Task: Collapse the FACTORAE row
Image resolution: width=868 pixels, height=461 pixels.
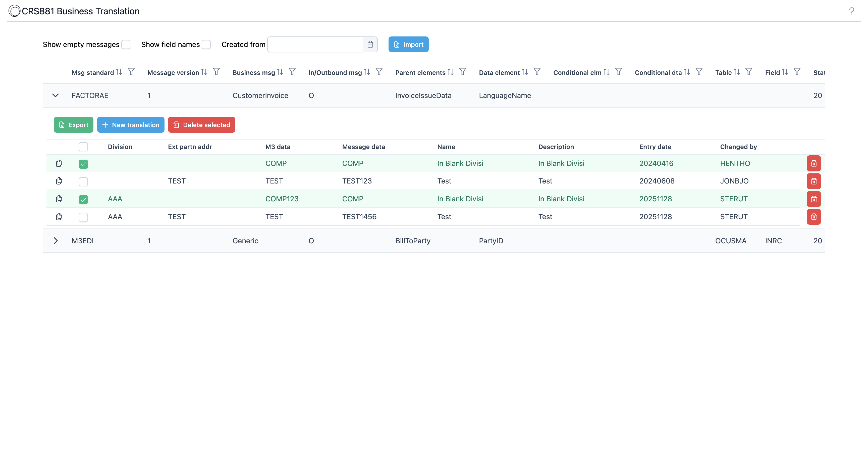Action: (x=56, y=96)
